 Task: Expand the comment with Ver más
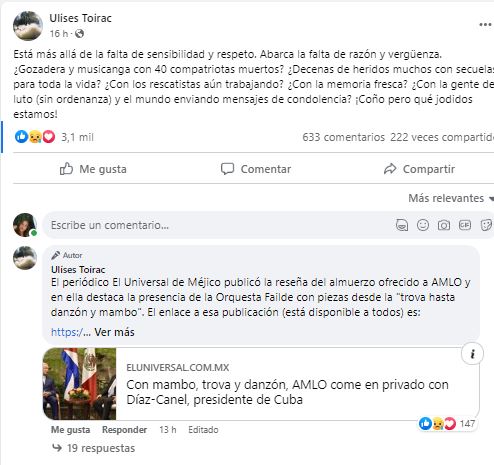(114, 332)
